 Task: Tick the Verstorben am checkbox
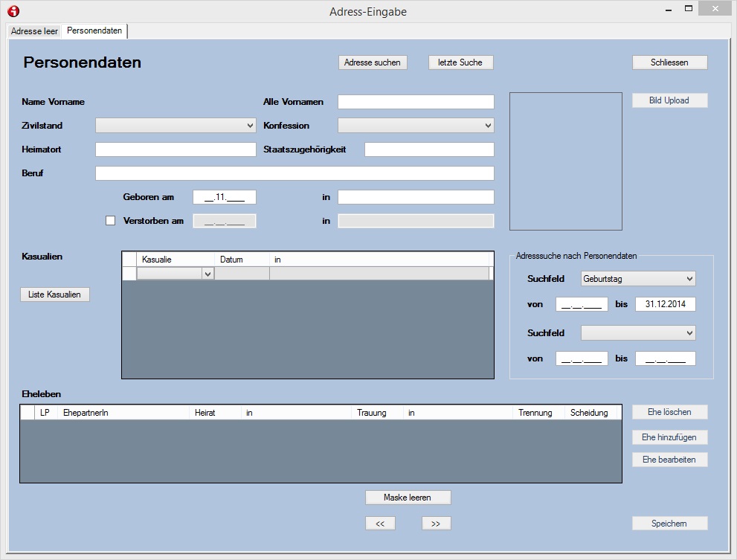[111, 221]
